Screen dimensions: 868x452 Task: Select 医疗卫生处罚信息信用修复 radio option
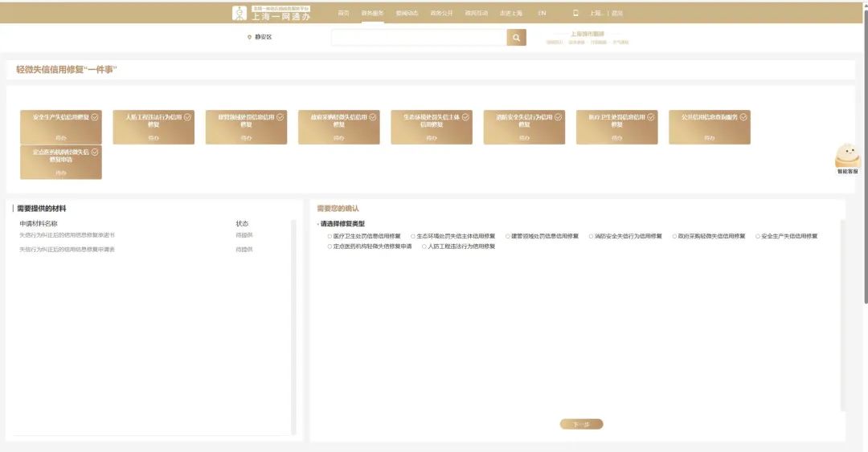pos(329,237)
